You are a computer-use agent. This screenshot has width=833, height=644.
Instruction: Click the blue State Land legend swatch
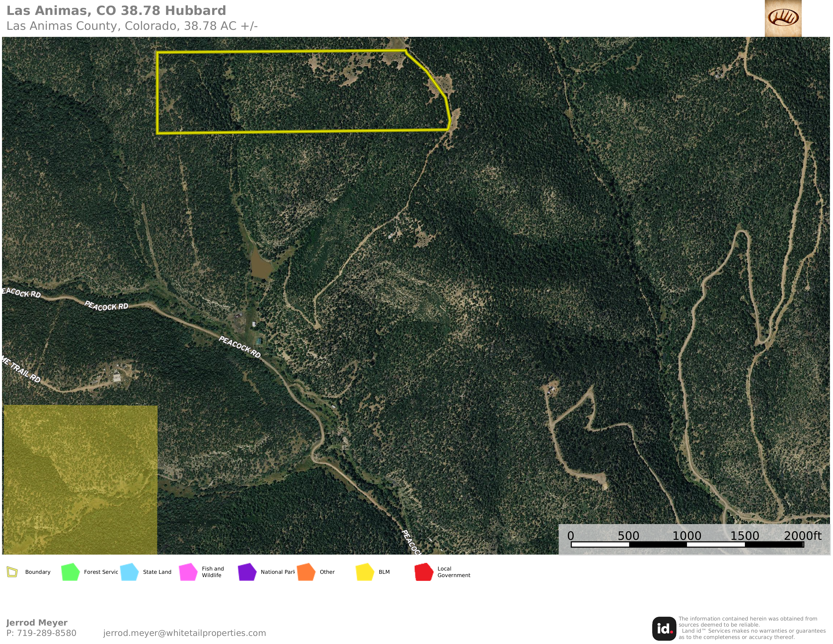pyautogui.click(x=129, y=572)
